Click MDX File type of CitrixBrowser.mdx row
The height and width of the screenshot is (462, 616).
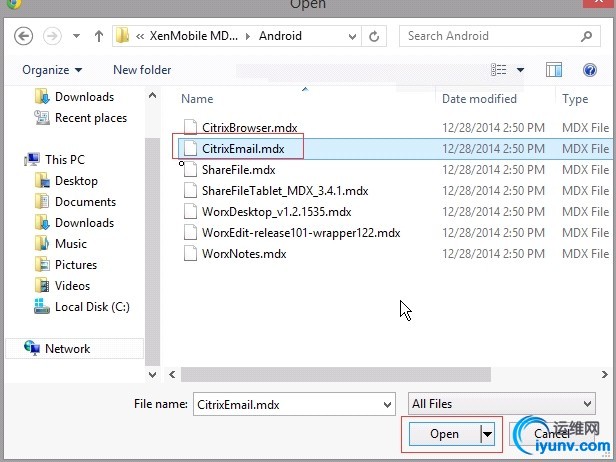coord(585,128)
